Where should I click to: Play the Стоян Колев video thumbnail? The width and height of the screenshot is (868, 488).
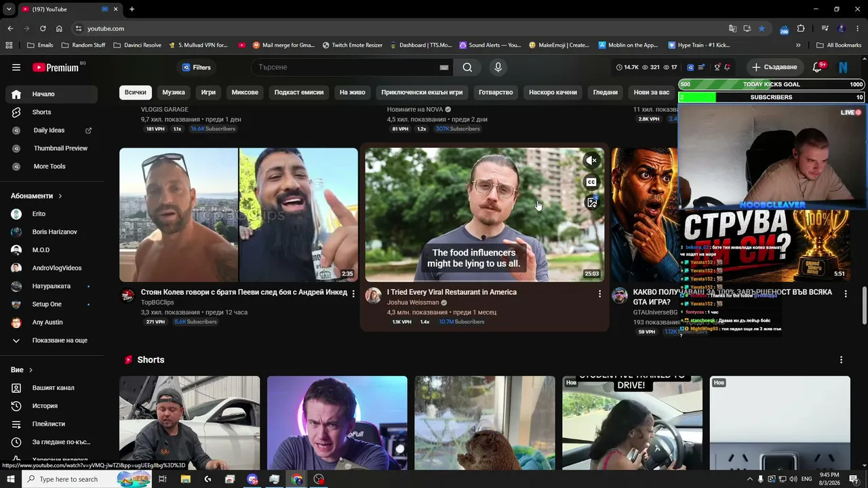click(239, 215)
